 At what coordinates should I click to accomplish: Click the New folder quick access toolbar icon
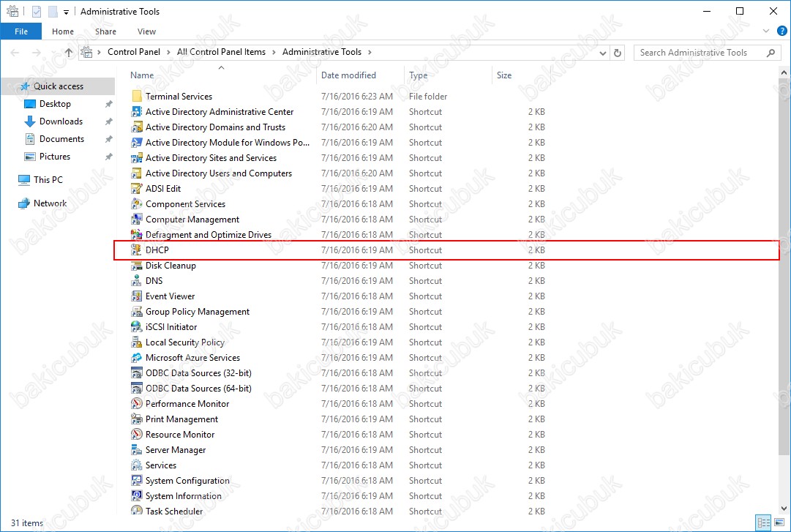pos(53,11)
